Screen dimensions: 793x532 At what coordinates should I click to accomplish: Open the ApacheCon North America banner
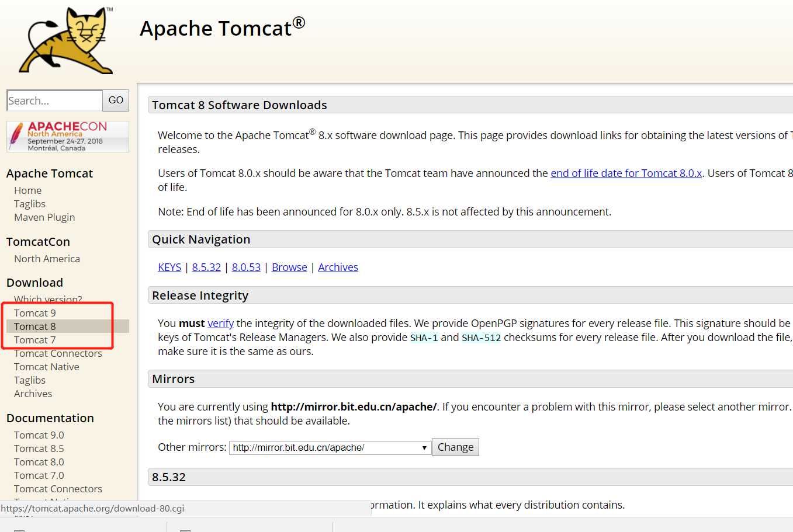[x=68, y=137]
